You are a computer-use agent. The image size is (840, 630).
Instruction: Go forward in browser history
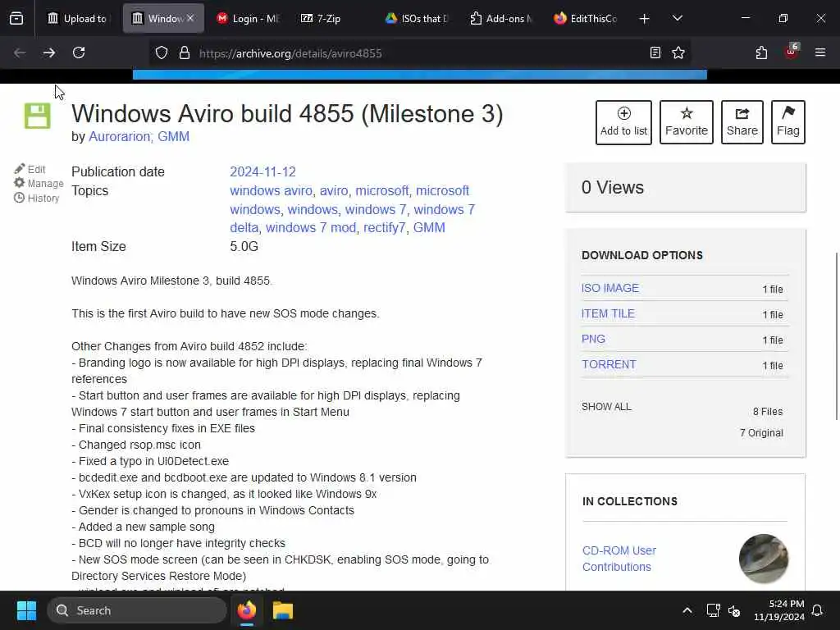[48, 52]
